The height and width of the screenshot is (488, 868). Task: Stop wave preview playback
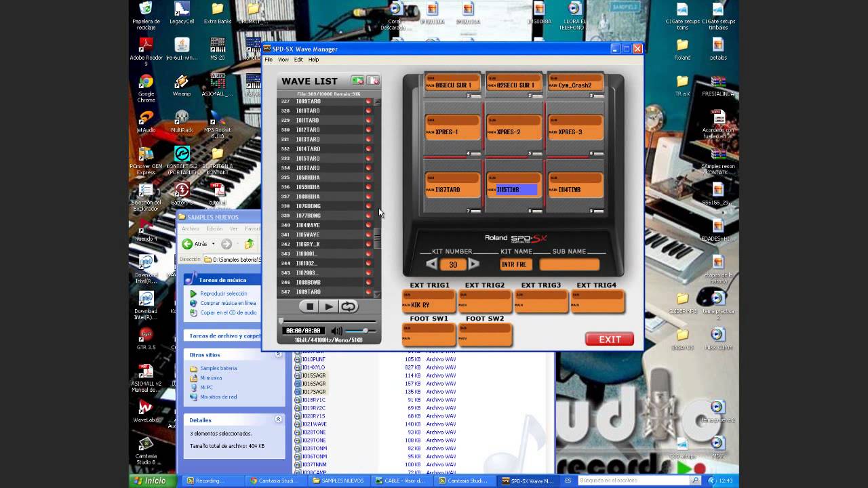[x=310, y=306]
